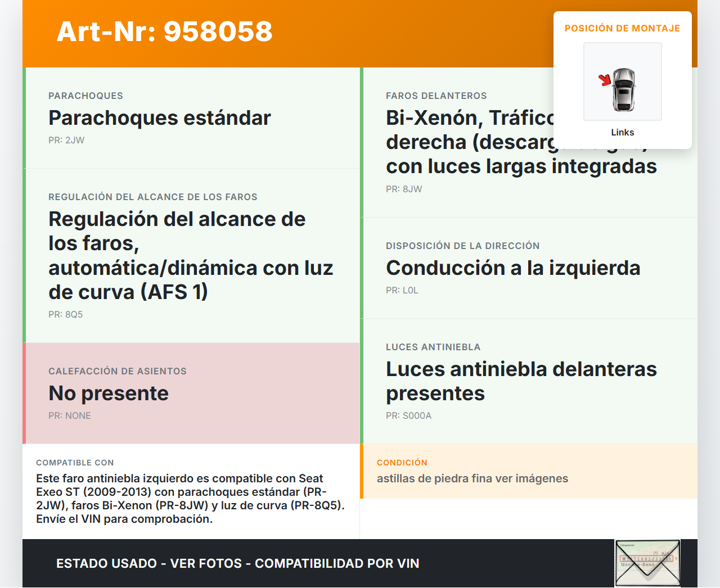Click the "POSICIÓN DE MONTAJE" label
Image resolution: width=720 pixels, height=588 pixels.
[x=623, y=28]
